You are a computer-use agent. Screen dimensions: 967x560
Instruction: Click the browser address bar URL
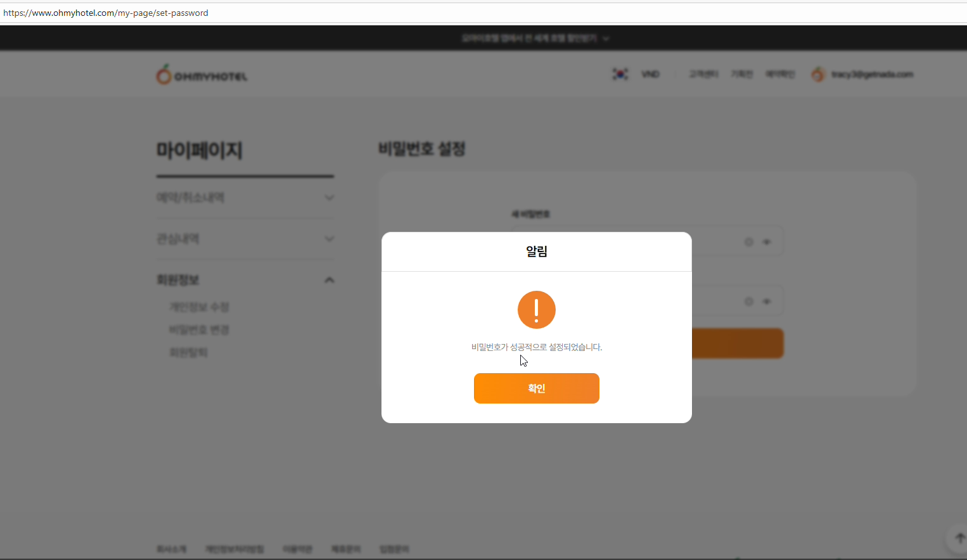point(106,13)
